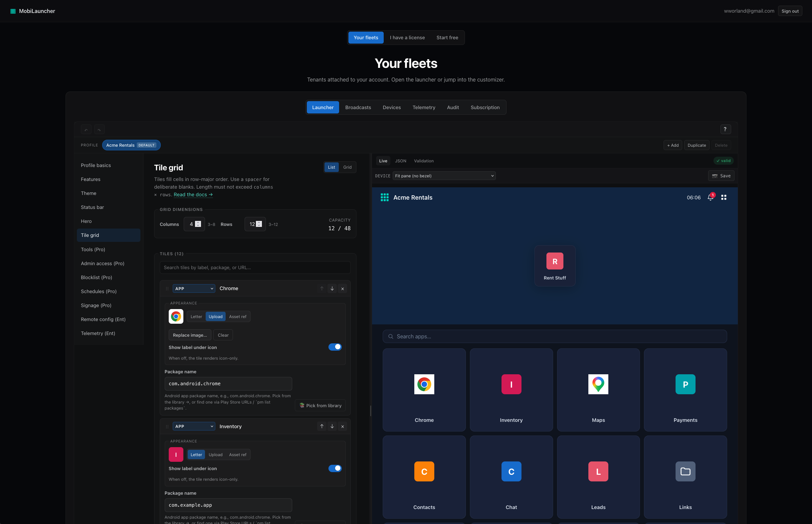Open the Chrome app tile in preview
The image size is (812, 524).
tap(424, 390)
